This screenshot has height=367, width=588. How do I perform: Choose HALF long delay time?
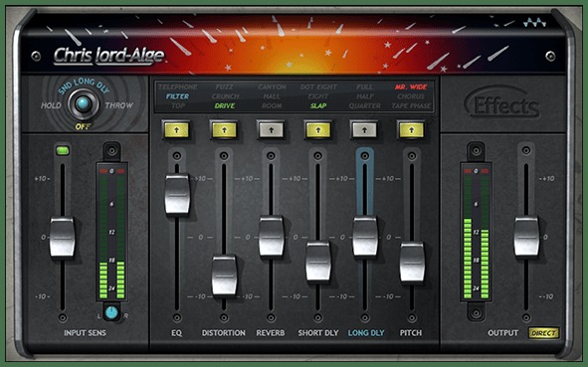tap(365, 96)
